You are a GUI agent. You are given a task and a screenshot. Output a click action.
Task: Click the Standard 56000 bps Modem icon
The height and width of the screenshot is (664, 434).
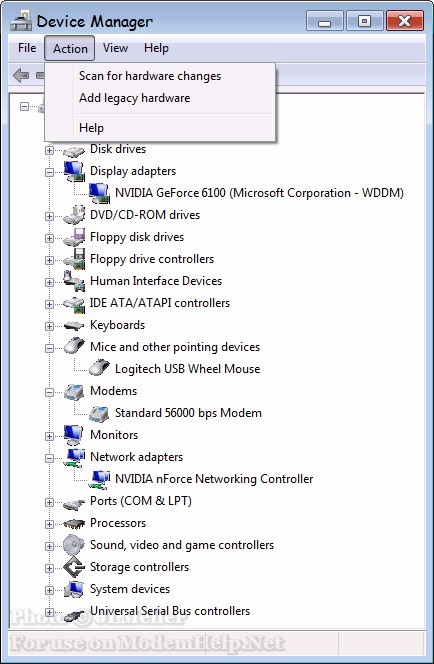[x=99, y=412]
